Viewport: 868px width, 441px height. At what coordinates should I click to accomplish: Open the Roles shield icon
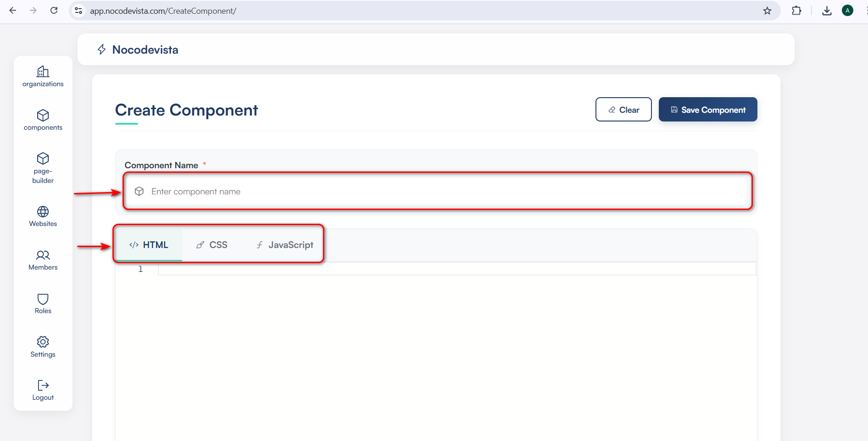tap(43, 299)
